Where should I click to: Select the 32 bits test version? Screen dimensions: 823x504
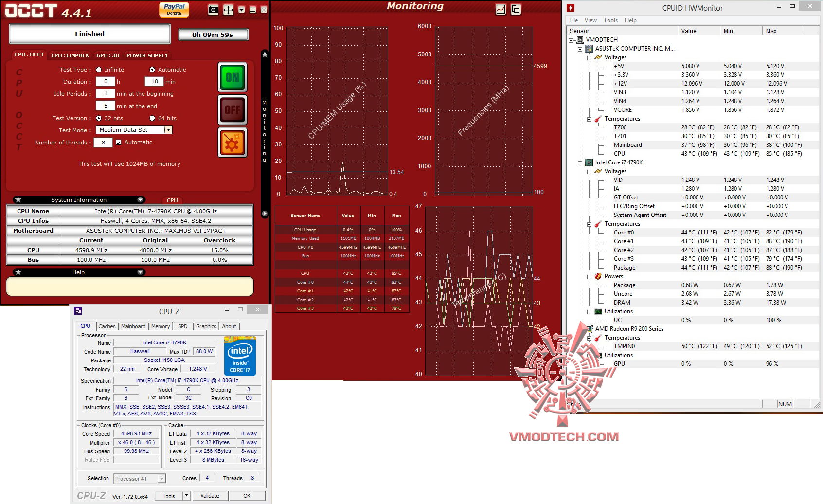[x=99, y=118]
